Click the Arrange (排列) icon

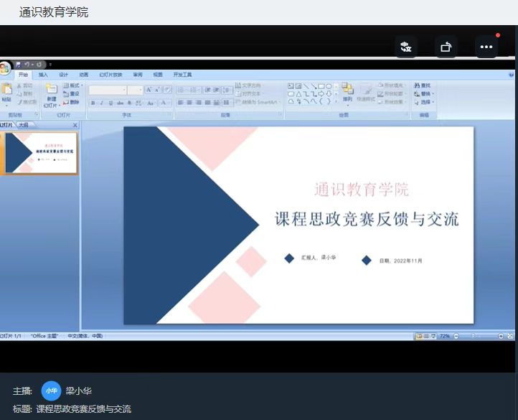point(347,89)
